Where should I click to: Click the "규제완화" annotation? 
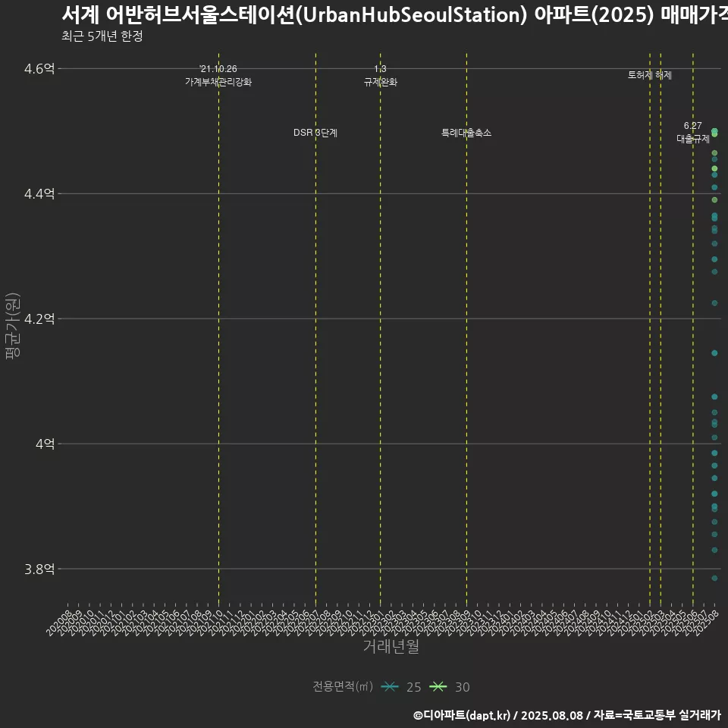pos(380,82)
